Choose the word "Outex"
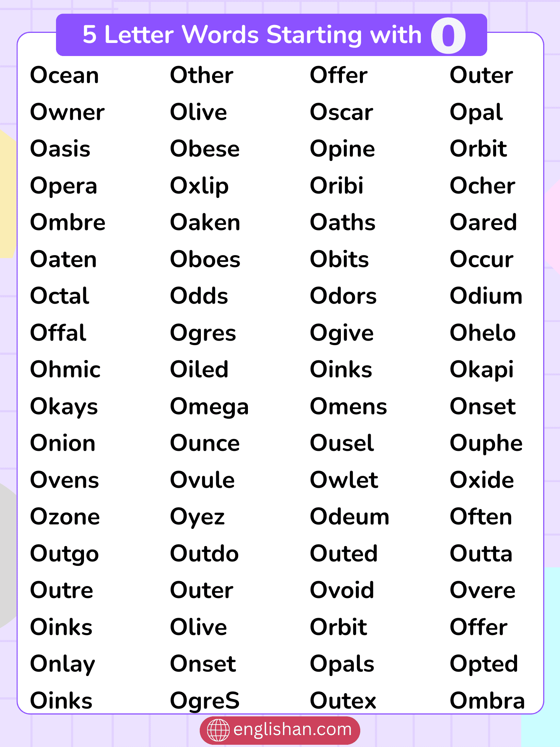 343,701
